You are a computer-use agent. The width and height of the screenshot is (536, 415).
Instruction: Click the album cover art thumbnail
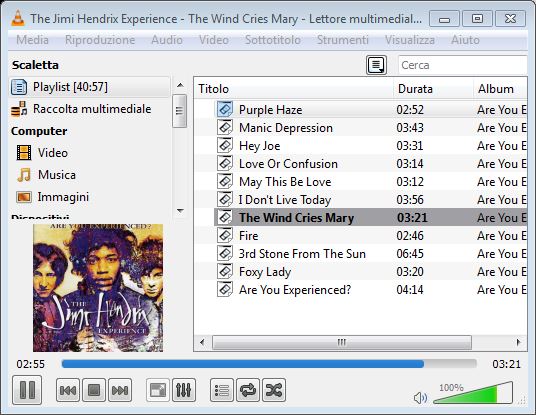coord(98,288)
